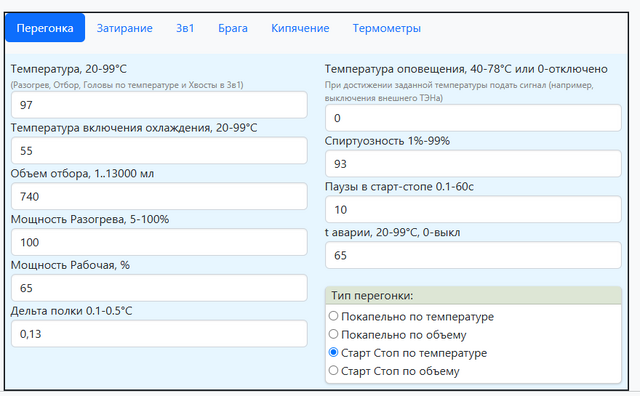This screenshot has height=396, width=640.
Task: Click the Мощность Рабочая, % label
Action: tap(70, 265)
